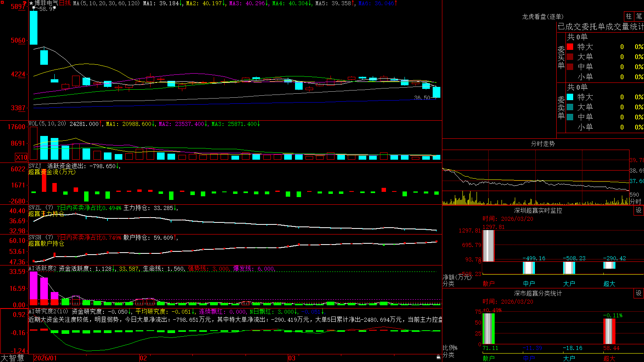Click the 02 month marker on timeline
644x362 pixels.
[x=143, y=358]
